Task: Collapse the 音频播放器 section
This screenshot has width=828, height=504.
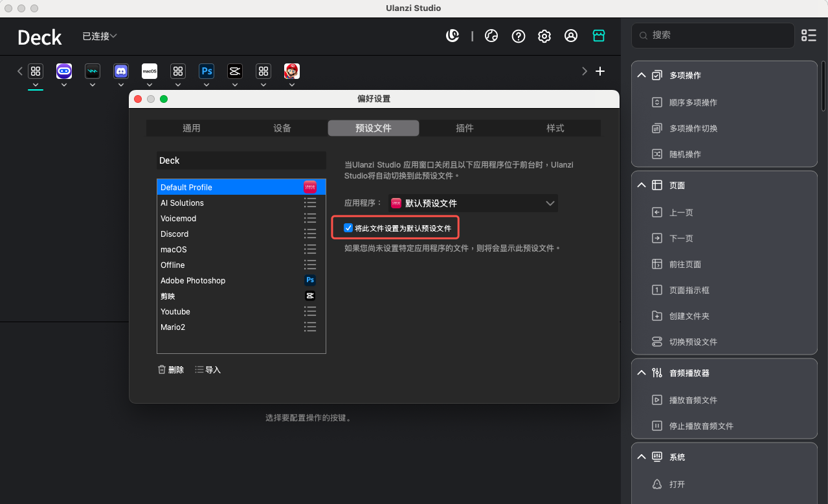Action: click(642, 373)
